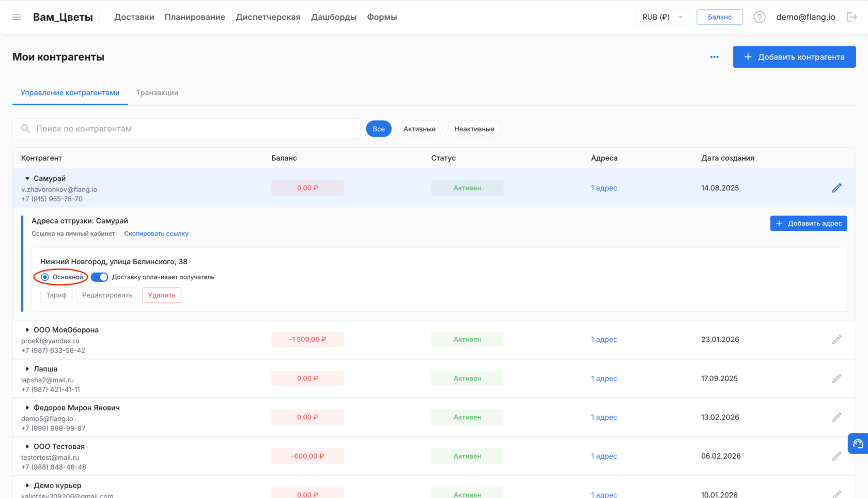The width and height of the screenshot is (868, 498).
Task: Click the date 14.08.2025
Action: (720, 188)
